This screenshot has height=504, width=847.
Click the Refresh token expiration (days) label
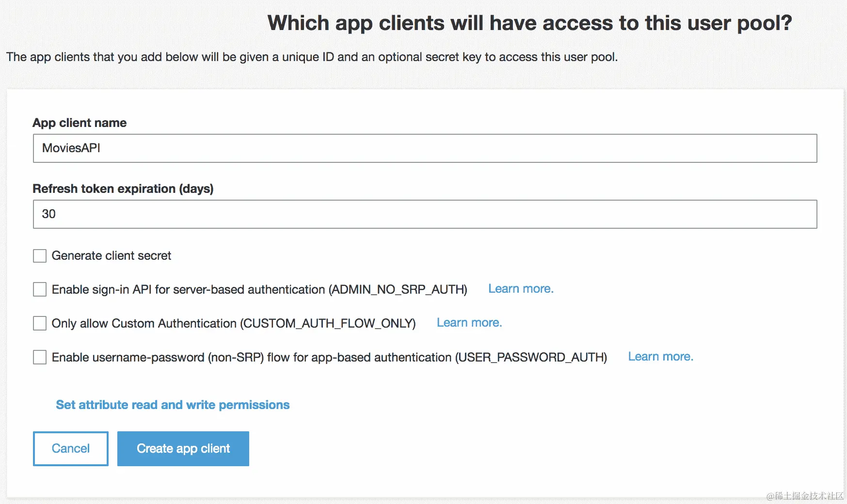pyautogui.click(x=123, y=189)
